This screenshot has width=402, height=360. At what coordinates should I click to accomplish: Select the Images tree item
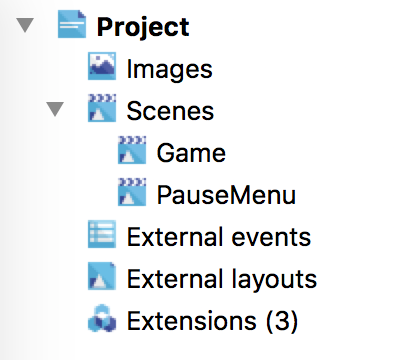tap(170, 69)
